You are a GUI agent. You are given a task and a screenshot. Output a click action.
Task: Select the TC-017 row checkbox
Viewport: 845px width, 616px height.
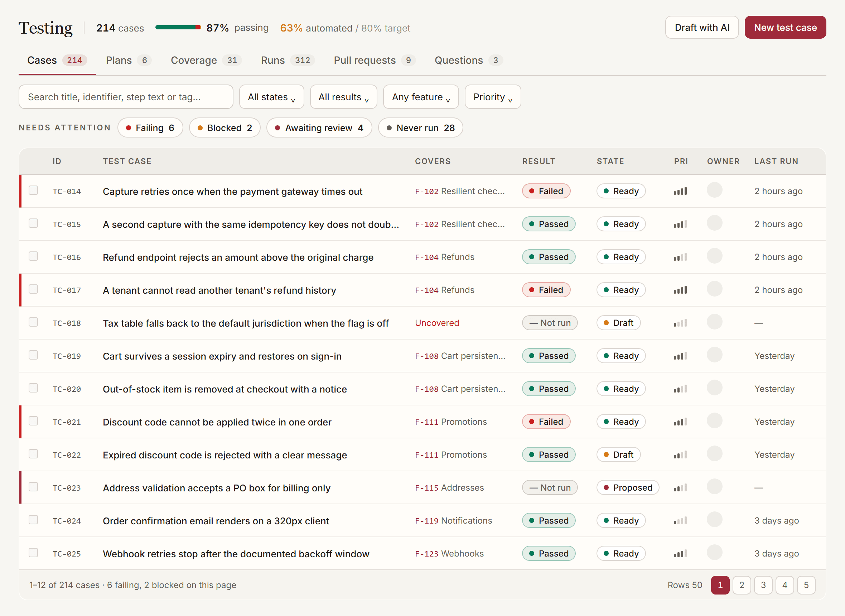pos(34,289)
